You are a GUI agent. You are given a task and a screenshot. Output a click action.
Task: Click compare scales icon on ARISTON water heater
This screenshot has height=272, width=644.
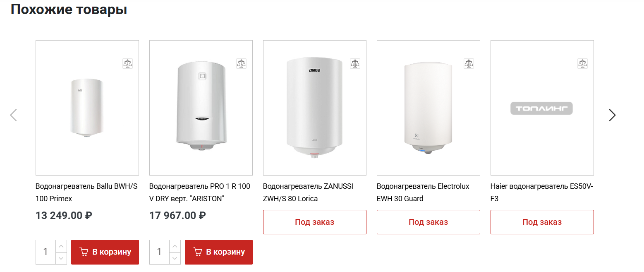coord(242,63)
